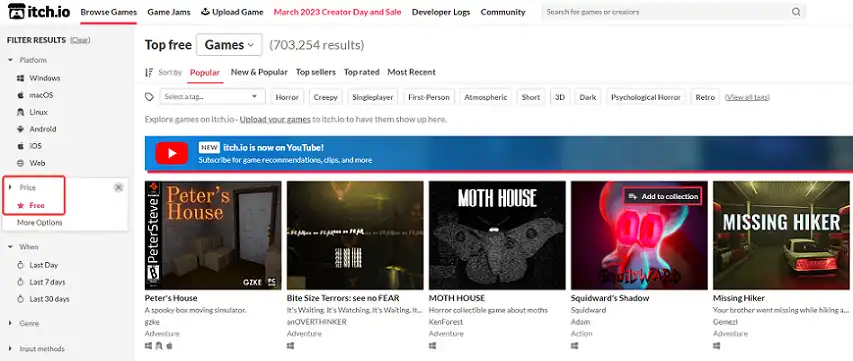Click the iOS apple icon in filters

pos(20,146)
